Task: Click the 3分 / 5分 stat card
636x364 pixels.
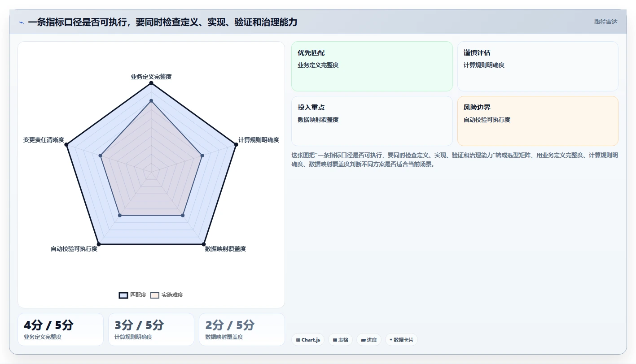Action: [x=151, y=329]
